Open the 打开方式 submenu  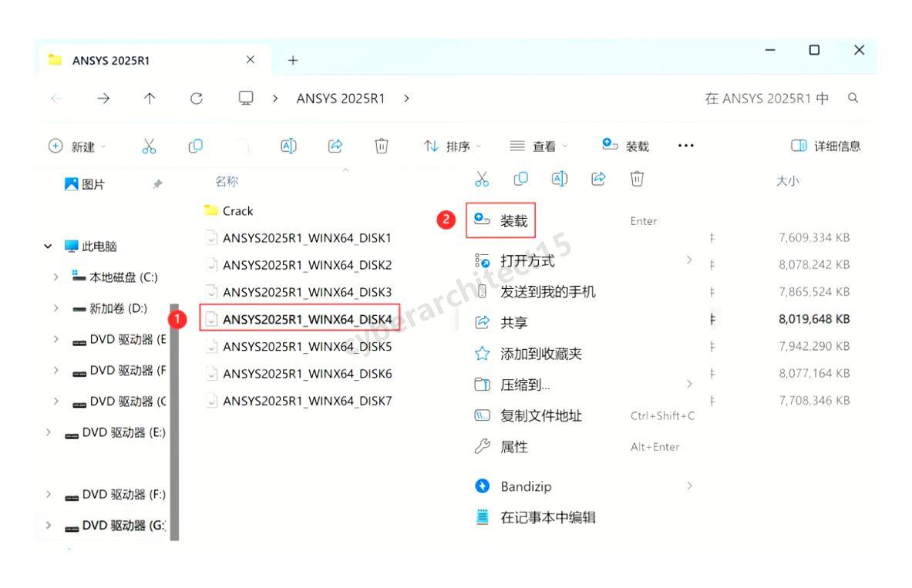coord(527,261)
